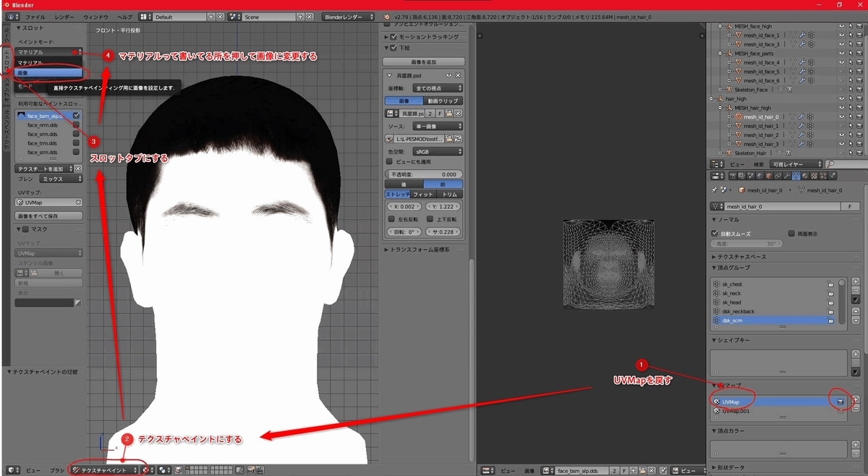Screen dimensions: 868x476
Task: Remove the 呉屋顔.psd background image
Action: 458,75
